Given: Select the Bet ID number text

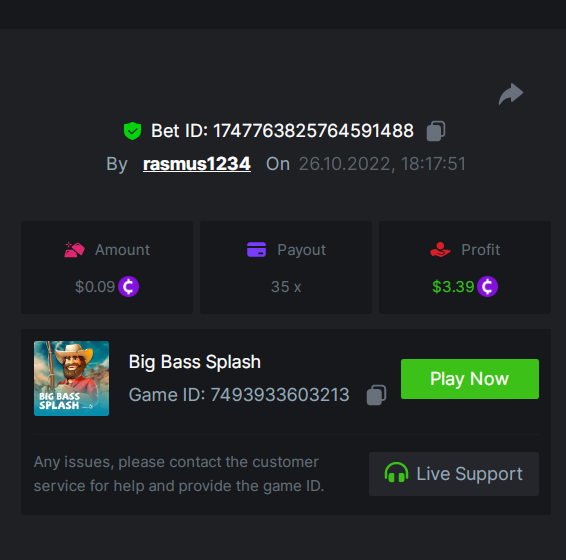Looking at the screenshot, I should [313, 131].
